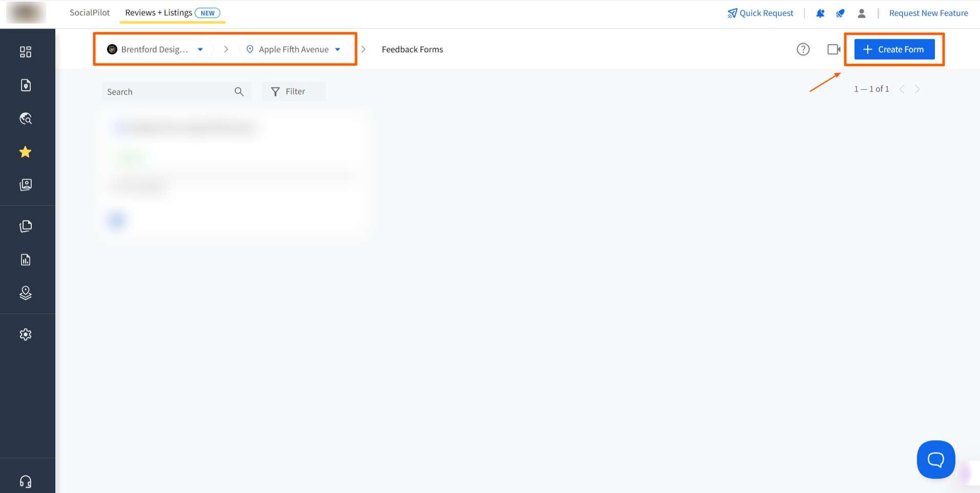Open the dashboard grid icon in sidebar
Screen dimensions: 980x493
[x=26, y=52]
